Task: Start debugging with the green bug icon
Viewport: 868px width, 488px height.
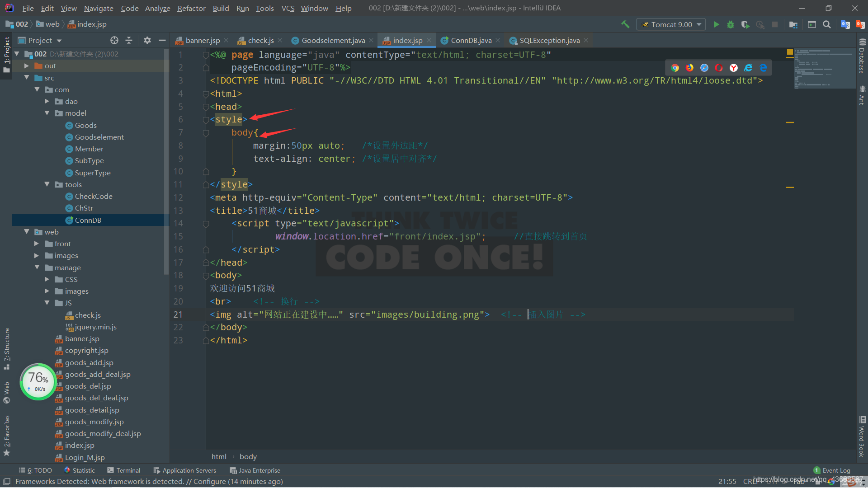Action: (x=731, y=24)
